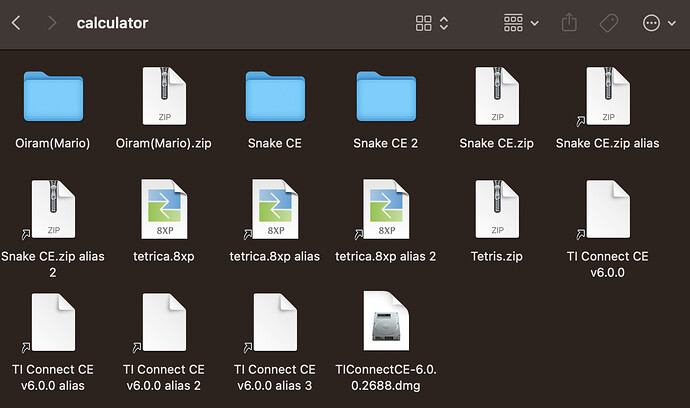Select the TI Connect CE v6.0.0 alias 2 icon

pos(164,322)
